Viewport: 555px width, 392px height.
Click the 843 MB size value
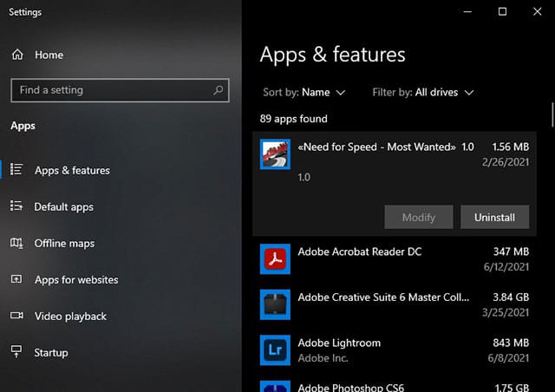(511, 343)
